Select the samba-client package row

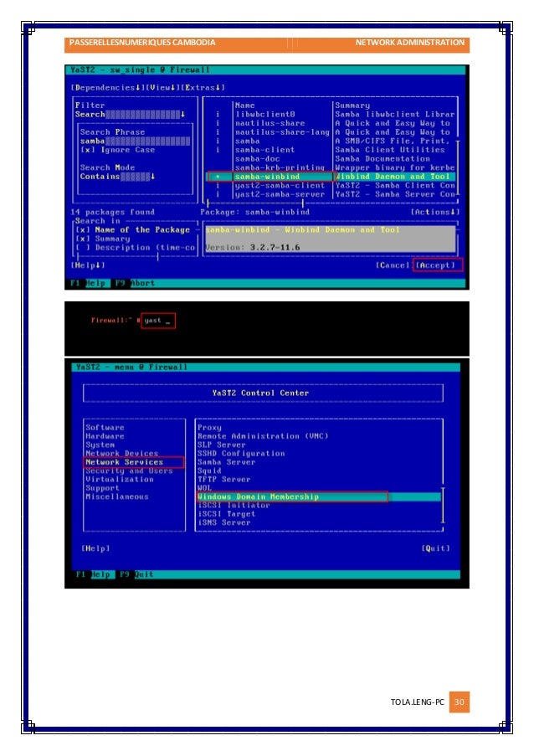(x=331, y=150)
